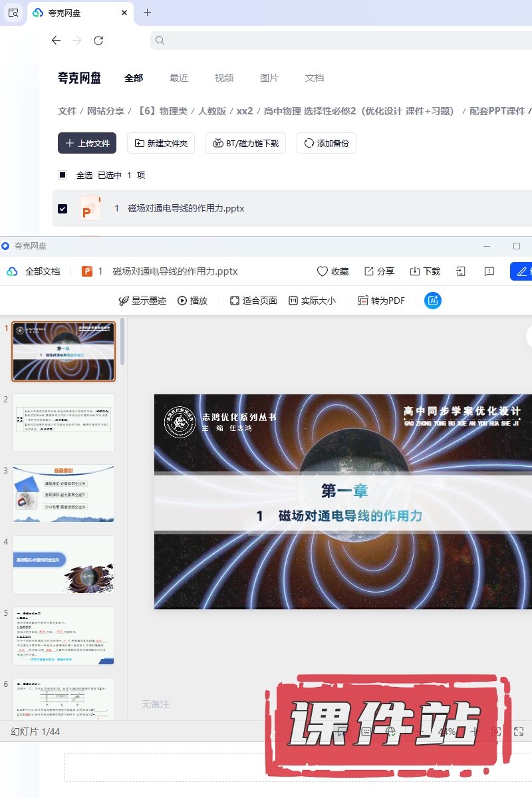
Task: Click 适合页面 fit page icon
Action: point(235,301)
